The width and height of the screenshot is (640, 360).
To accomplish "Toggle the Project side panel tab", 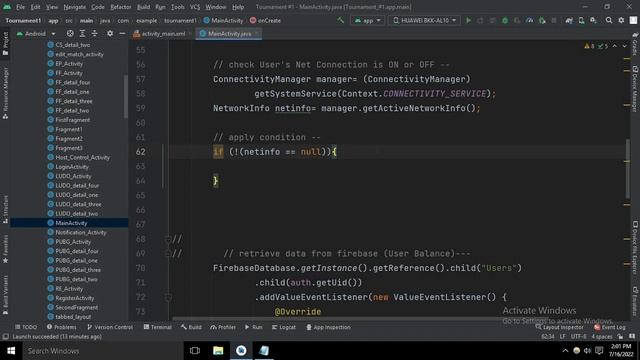I will coord(5,43).
